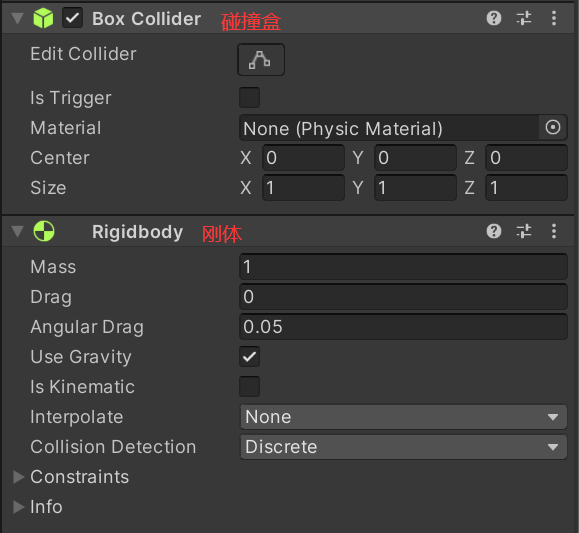Click the Edit Collider button
The width and height of the screenshot is (579, 533).
click(261, 59)
